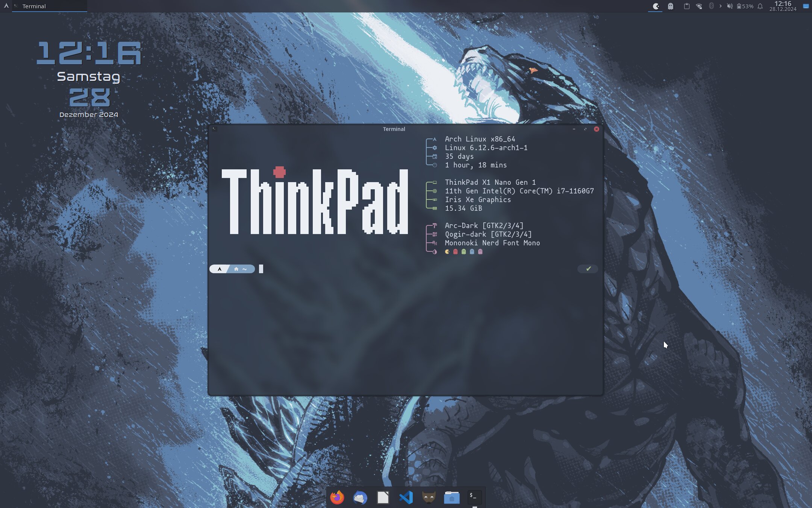Click the "Arc-Dark [GTK2/3/4]" theme line
The width and height of the screenshot is (812, 508).
(484, 226)
